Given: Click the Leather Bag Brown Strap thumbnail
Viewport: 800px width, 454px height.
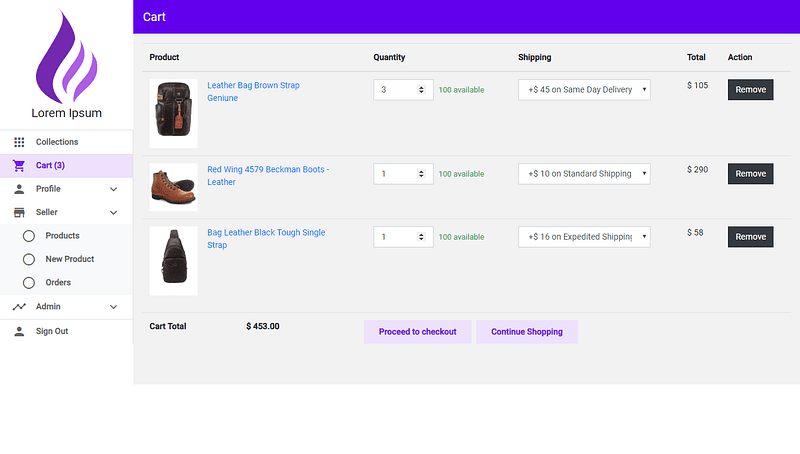Looking at the screenshot, I should pyautogui.click(x=173, y=114).
